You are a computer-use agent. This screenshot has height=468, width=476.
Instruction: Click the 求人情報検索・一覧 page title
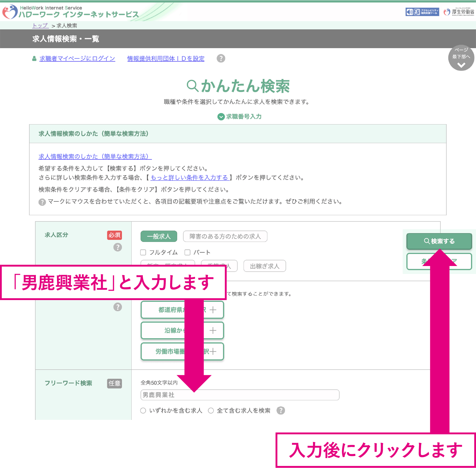pyautogui.click(x=66, y=39)
